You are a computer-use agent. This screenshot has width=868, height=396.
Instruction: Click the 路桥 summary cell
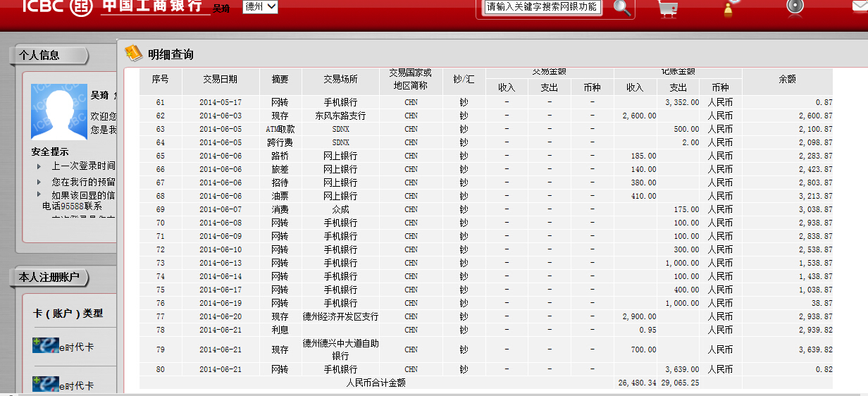coord(280,156)
